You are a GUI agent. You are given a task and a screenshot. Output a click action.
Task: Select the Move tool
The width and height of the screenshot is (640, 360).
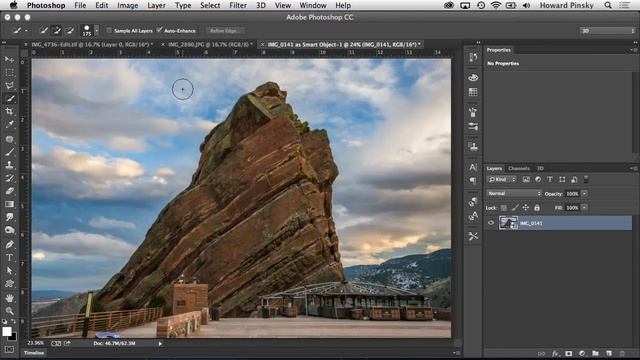(x=9, y=60)
